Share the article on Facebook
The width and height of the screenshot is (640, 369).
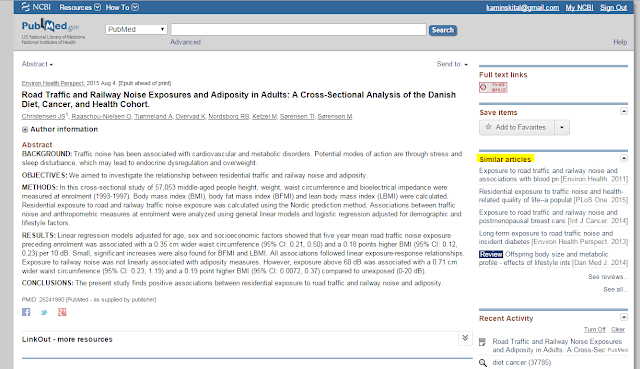(x=26, y=312)
